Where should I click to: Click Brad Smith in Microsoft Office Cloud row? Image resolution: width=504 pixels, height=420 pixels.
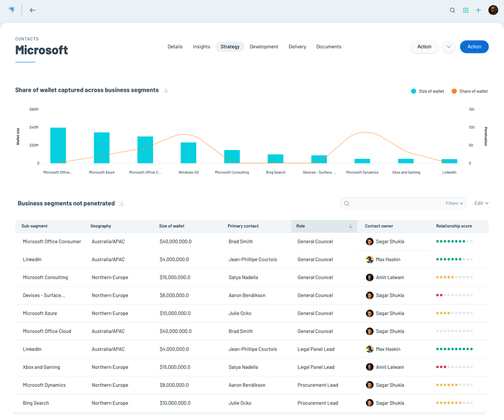click(x=241, y=331)
